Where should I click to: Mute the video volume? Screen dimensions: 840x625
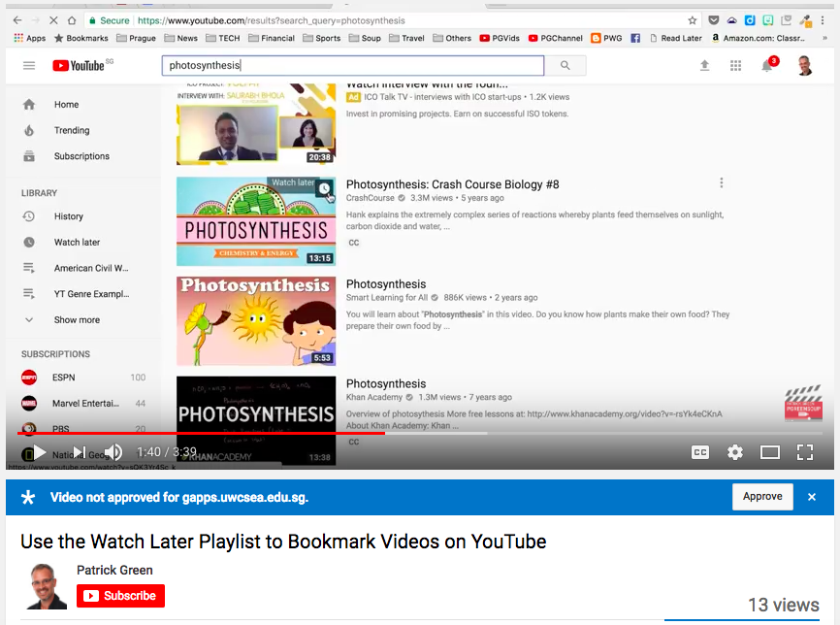coord(113,452)
